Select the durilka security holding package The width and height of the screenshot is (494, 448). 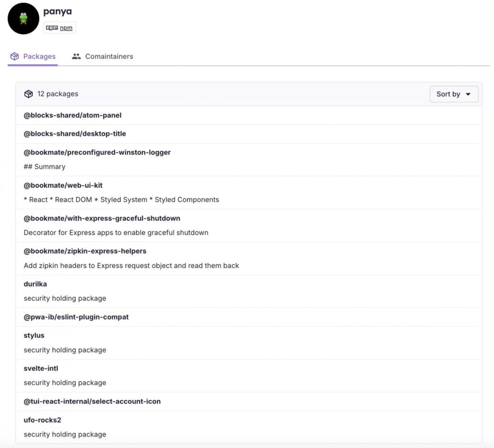[x=35, y=284]
